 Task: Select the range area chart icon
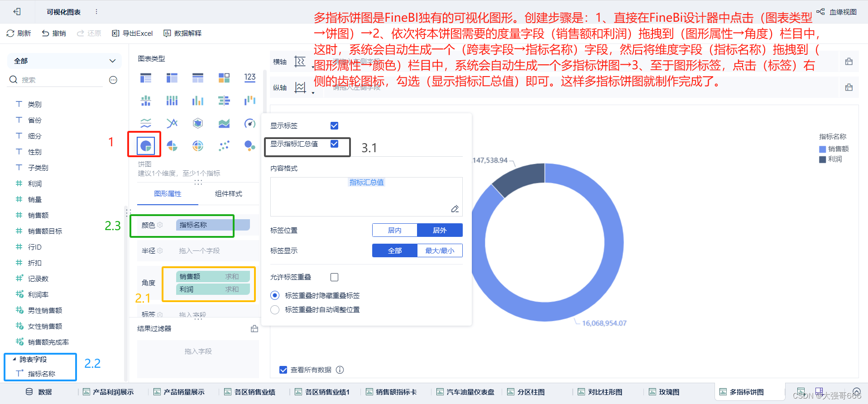pos(146,123)
